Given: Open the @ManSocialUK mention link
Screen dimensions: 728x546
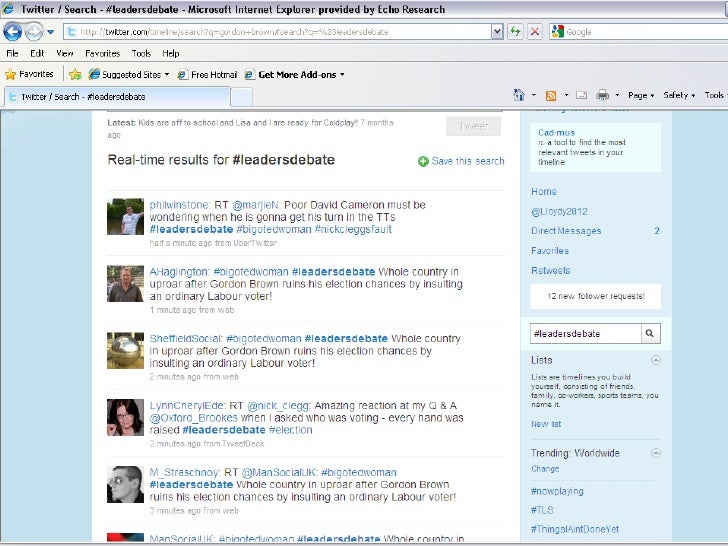Looking at the screenshot, I should point(279,472).
